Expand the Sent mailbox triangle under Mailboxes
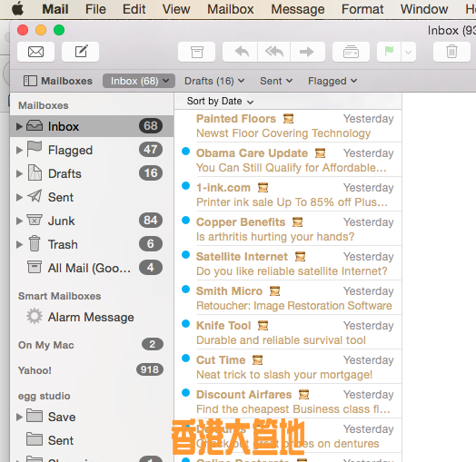 pos(19,197)
